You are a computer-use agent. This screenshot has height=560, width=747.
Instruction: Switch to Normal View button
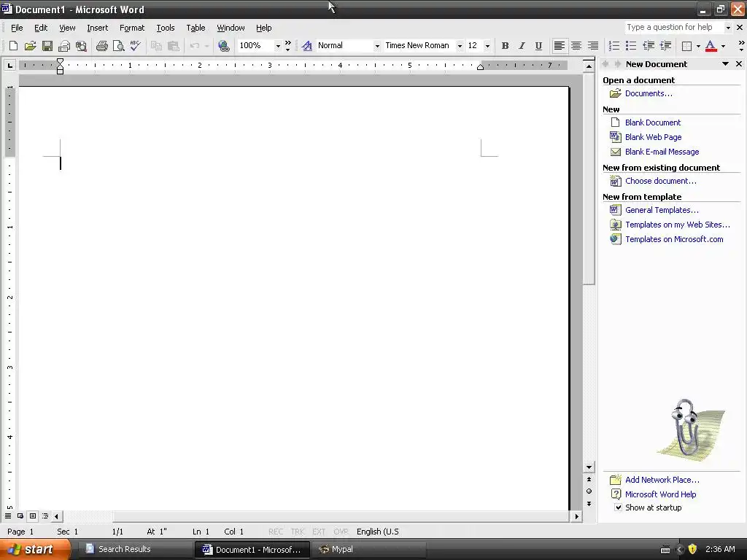pos(8,516)
